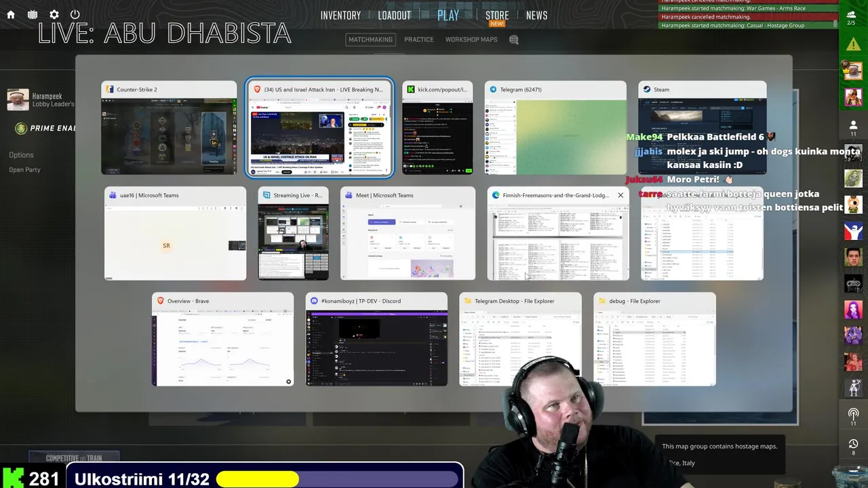Click the yellow warning triangle icon

click(853, 45)
